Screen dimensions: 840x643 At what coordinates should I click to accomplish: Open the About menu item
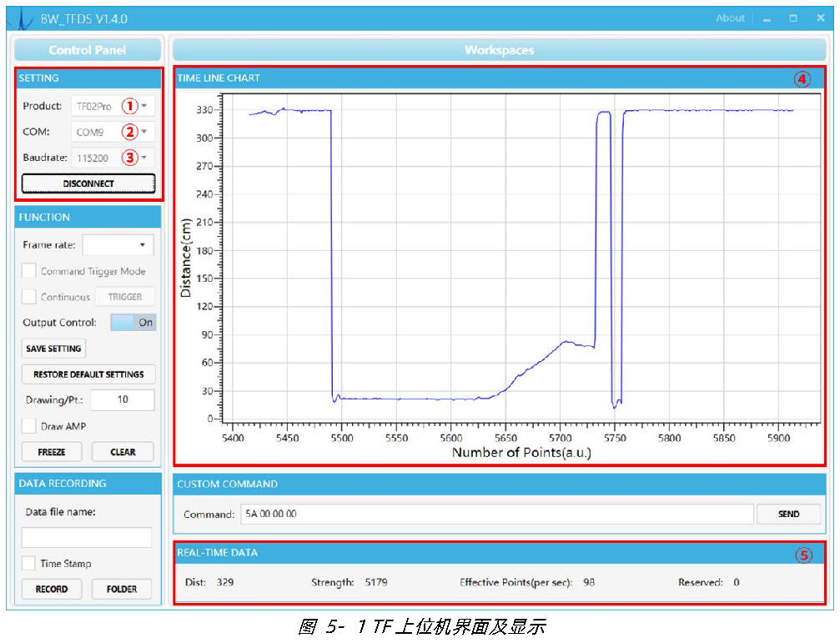coord(730,18)
